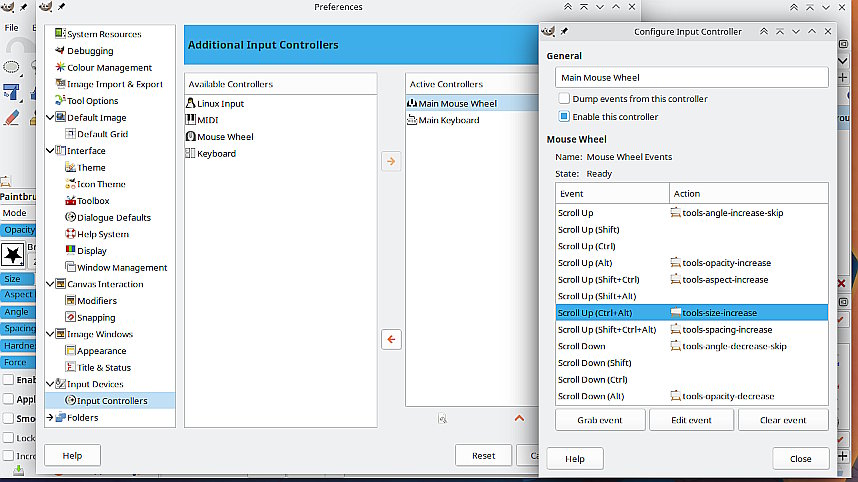Click the Modifiers page icon
The height and width of the screenshot is (482, 858).
[70, 300]
